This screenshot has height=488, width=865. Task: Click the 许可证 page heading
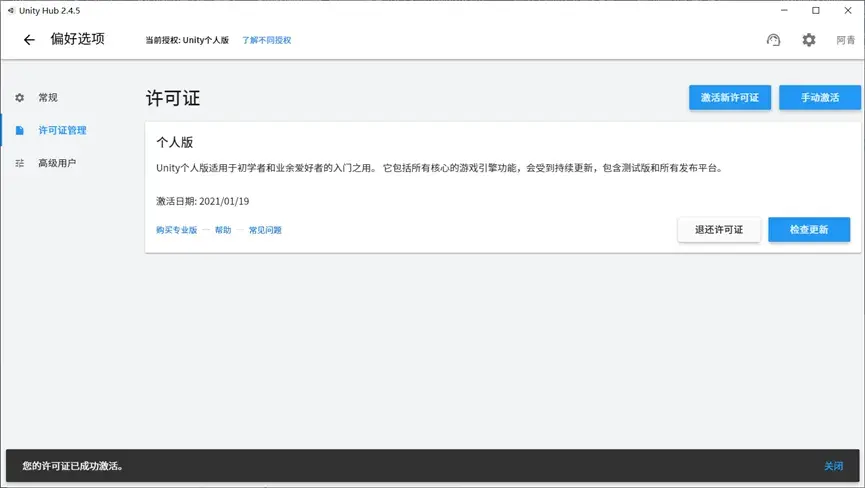point(173,99)
